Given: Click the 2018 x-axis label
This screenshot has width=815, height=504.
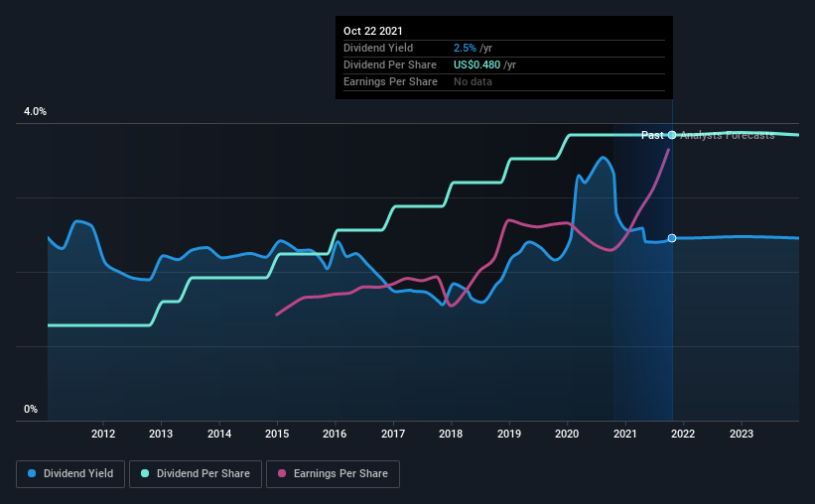Looking at the screenshot, I should click(451, 434).
